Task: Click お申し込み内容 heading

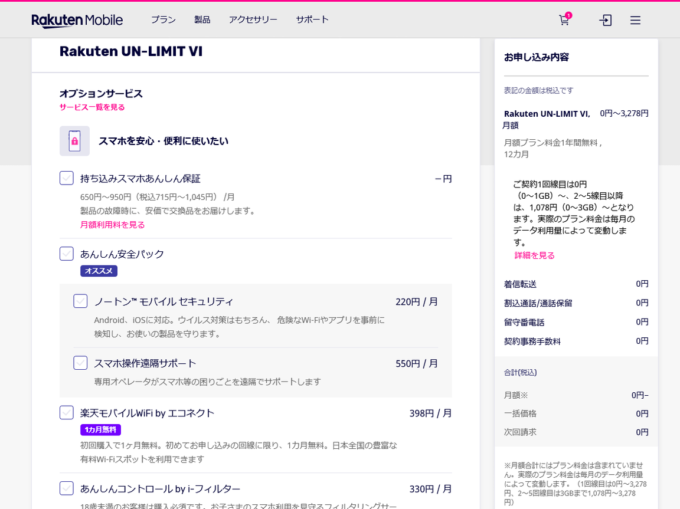Action: point(536,57)
